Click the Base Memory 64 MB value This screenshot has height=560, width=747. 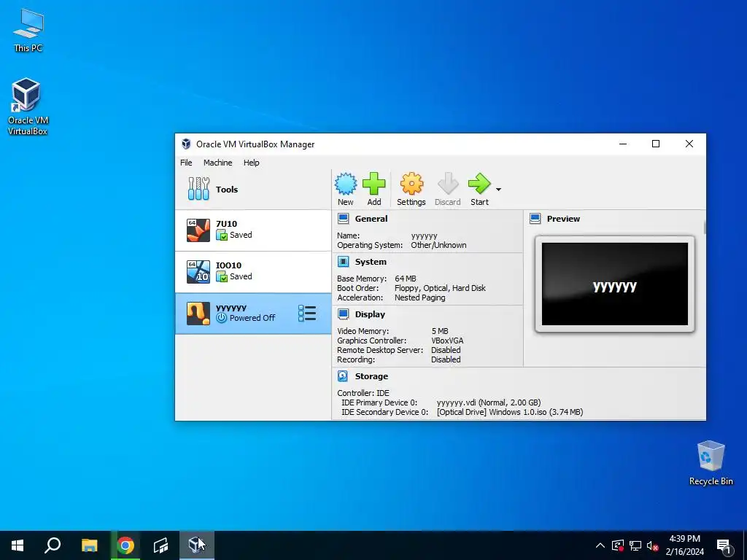coord(406,279)
